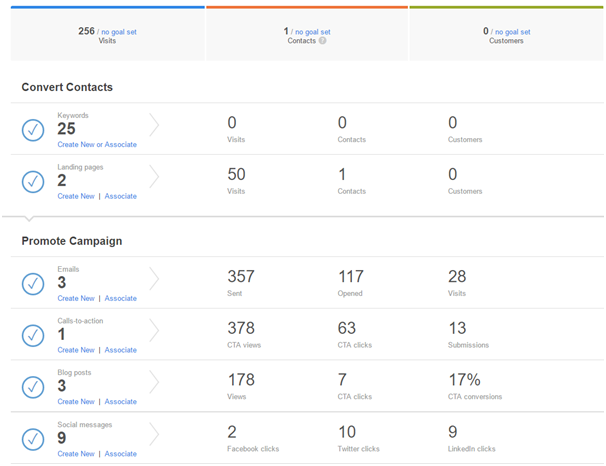Viewport: 606px width, 466px height.
Task: Expand the Calls-to-action row chevron
Action: [154, 330]
